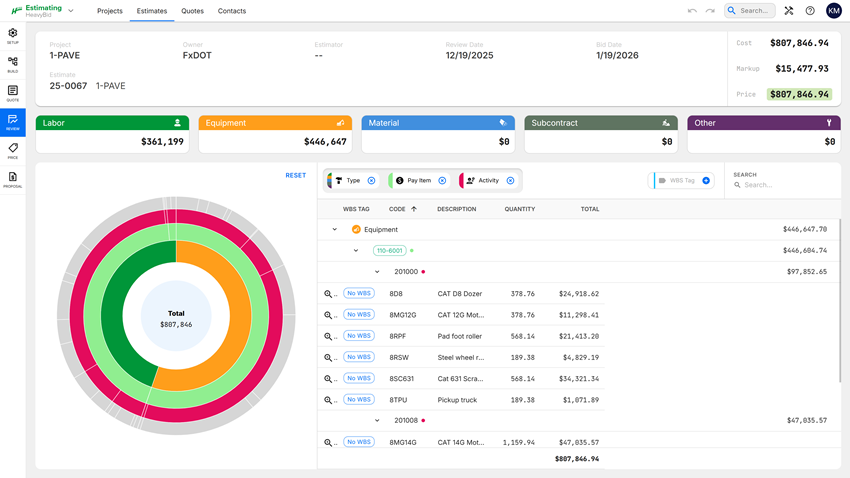Viewport: 850px width, 478px height.
Task: Open the Estimating module dropdown
Action: tap(71, 11)
